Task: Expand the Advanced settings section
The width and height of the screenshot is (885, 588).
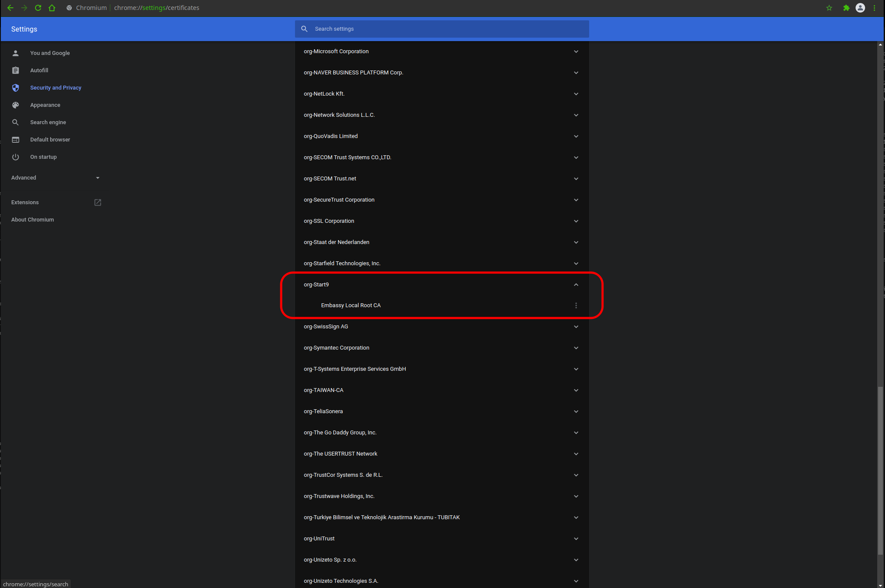Action: [55, 178]
